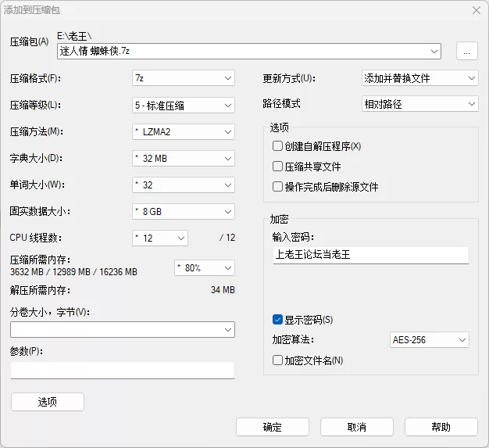Enable the create self-extracting archive checkbox
This screenshot has height=448, width=489.
pyautogui.click(x=277, y=146)
